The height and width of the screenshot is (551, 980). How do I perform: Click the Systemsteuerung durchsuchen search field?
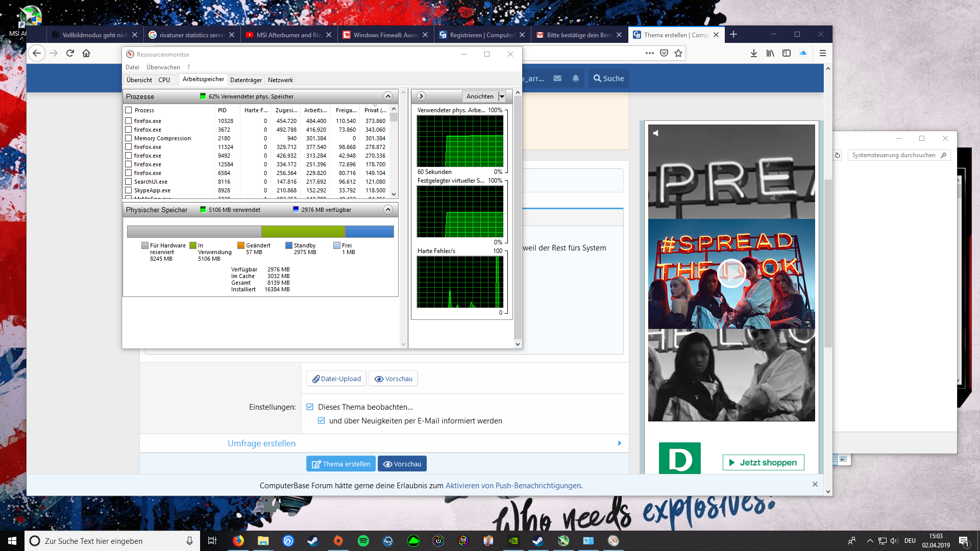point(893,155)
